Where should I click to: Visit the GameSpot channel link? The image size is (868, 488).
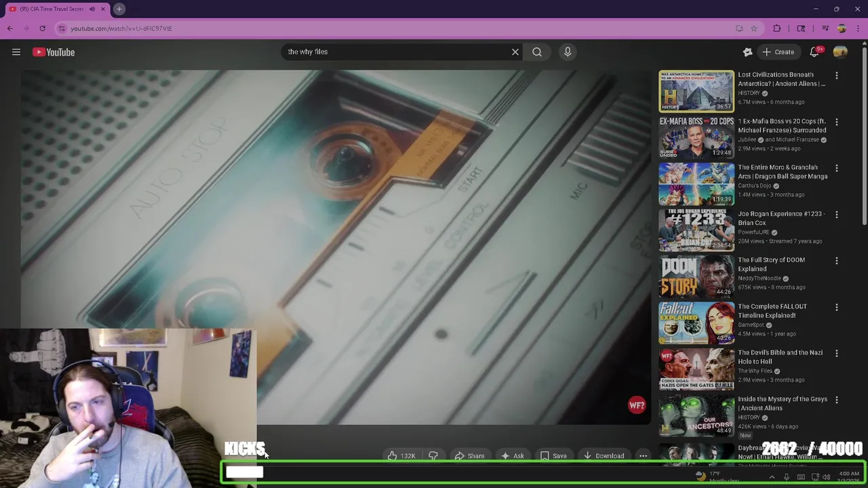(x=751, y=325)
